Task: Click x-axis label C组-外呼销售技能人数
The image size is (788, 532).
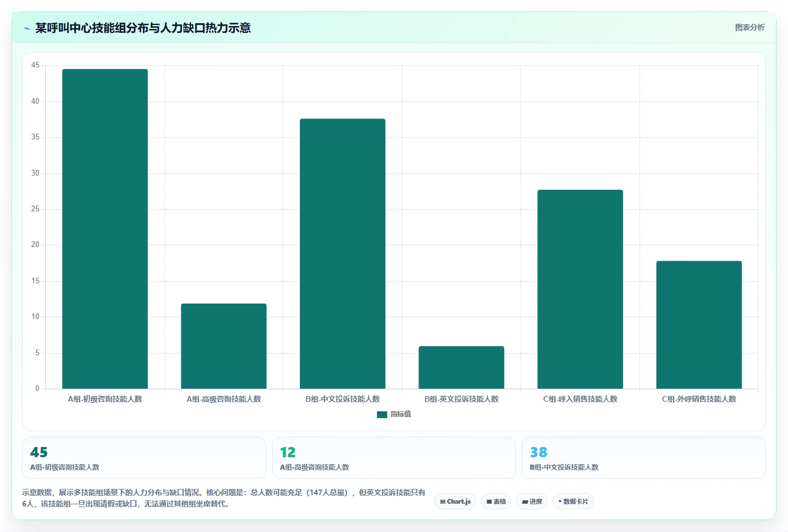Action: coord(699,399)
